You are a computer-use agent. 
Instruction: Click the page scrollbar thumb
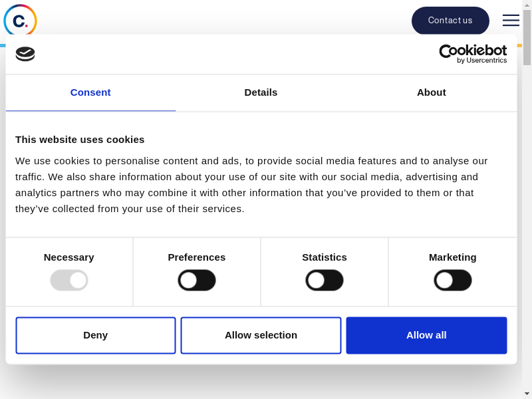(527, 38)
